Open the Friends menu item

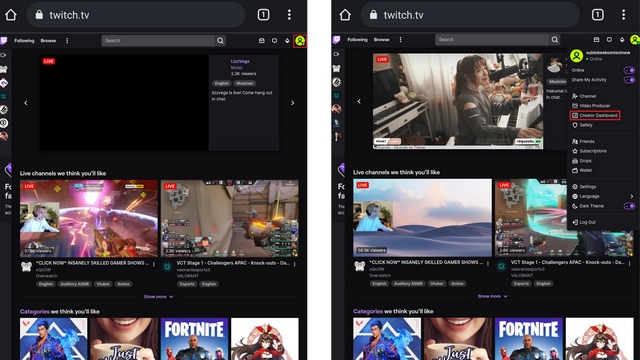(583, 141)
